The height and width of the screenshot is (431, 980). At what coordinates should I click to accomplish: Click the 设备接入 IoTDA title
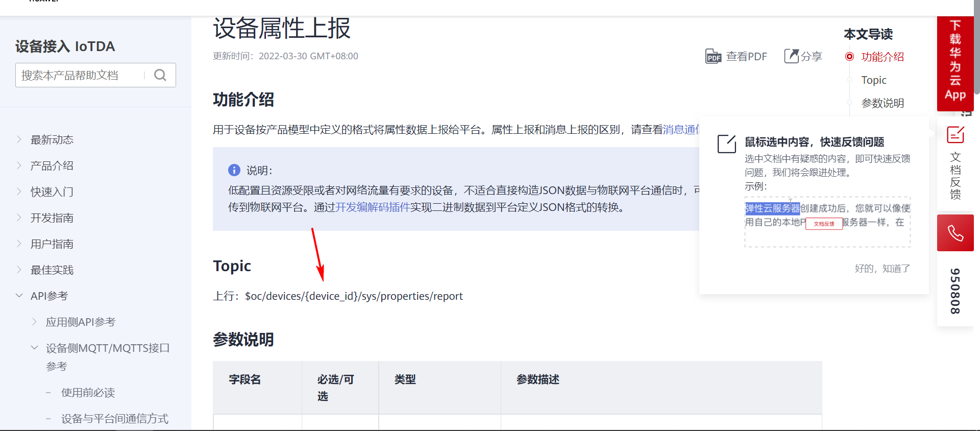tap(65, 46)
